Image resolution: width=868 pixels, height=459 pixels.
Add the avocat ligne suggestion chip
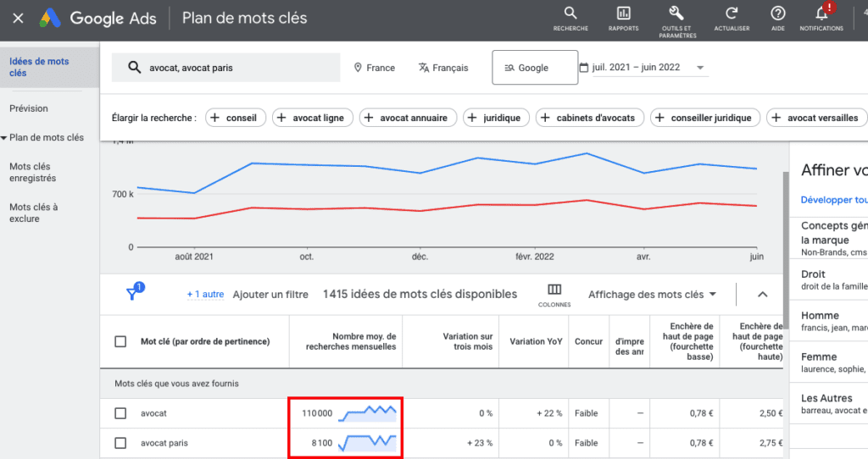click(310, 118)
